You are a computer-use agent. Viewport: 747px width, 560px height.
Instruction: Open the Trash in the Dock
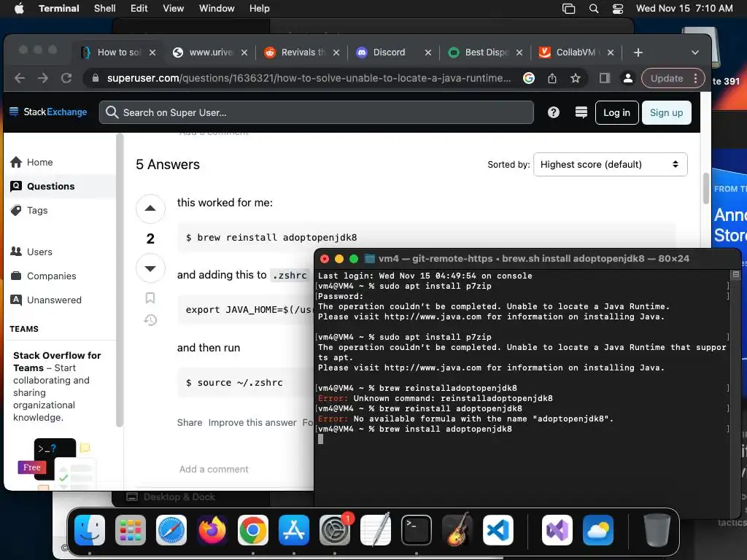(657, 530)
